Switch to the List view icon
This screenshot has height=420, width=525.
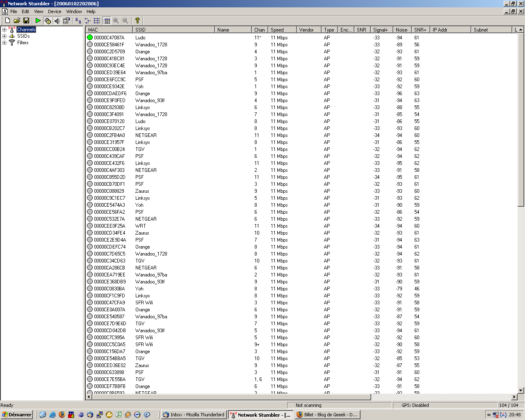[x=97, y=21]
